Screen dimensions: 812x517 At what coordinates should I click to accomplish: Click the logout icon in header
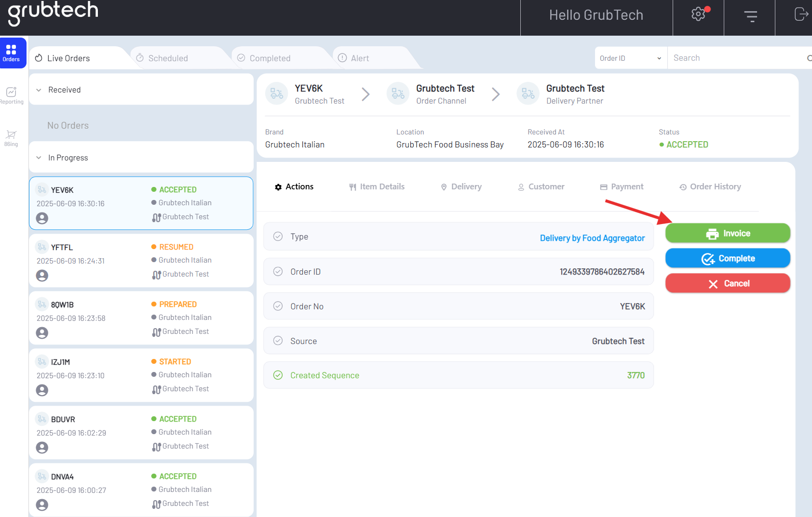[x=801, y=14]
